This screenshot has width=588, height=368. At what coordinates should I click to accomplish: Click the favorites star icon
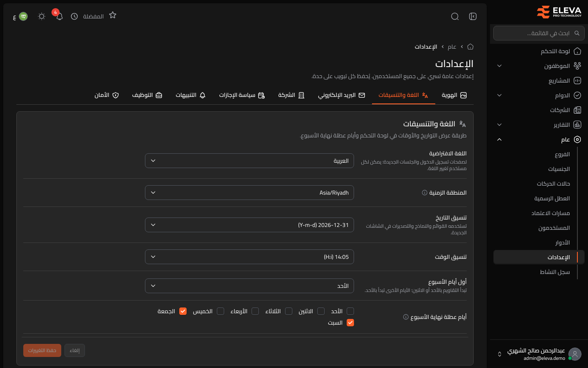point(113,16)
